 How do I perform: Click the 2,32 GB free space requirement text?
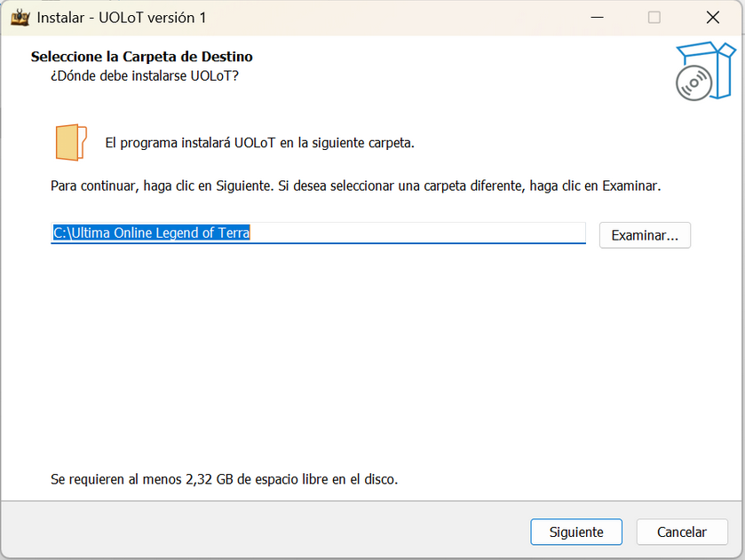pyautogui.click(x=224, y=479)
